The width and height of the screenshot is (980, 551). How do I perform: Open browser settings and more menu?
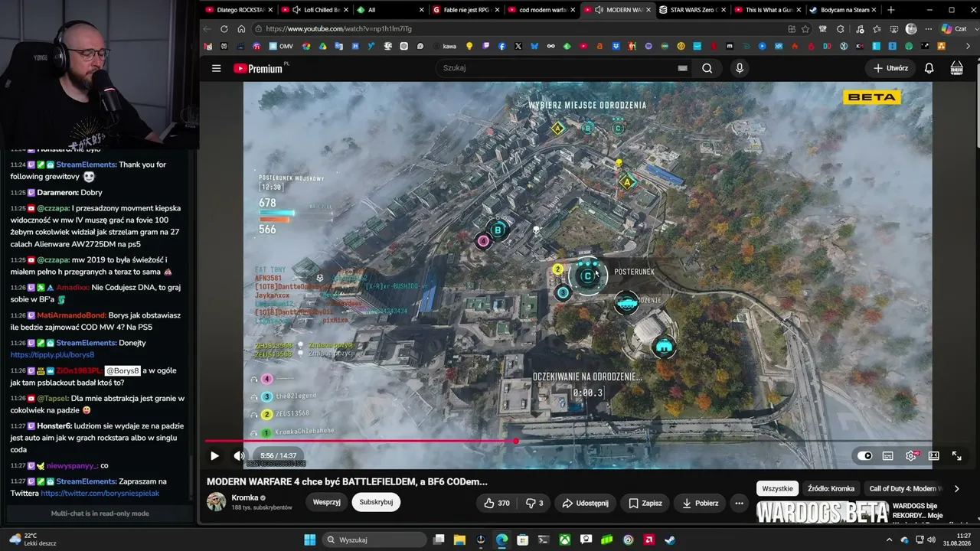pos(928,29)
